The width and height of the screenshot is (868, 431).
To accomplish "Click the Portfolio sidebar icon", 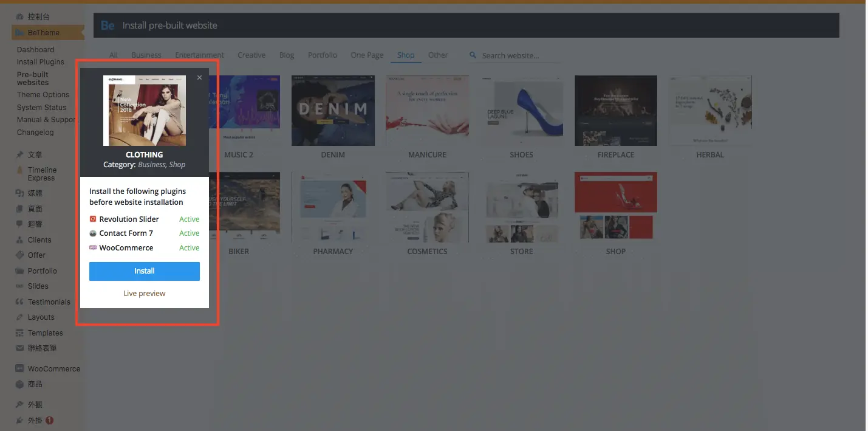I will point(20,271).
